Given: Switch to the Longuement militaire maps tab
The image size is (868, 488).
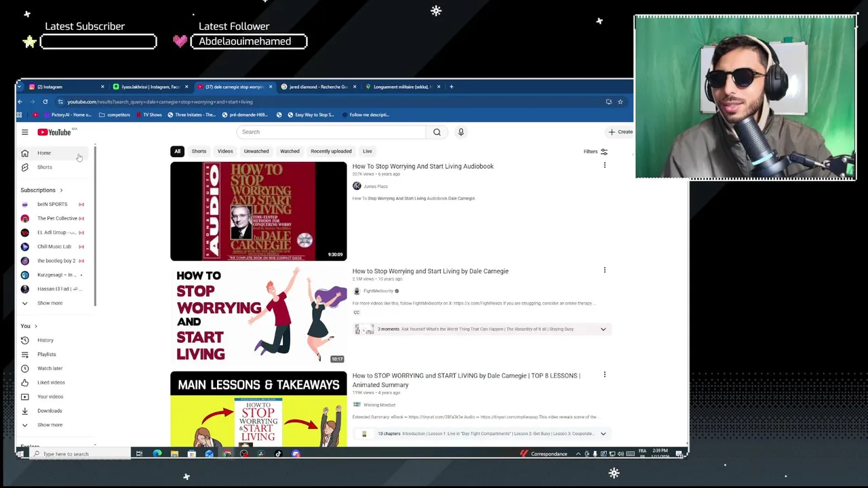Looking at the screenshot, I should point(402,87).
